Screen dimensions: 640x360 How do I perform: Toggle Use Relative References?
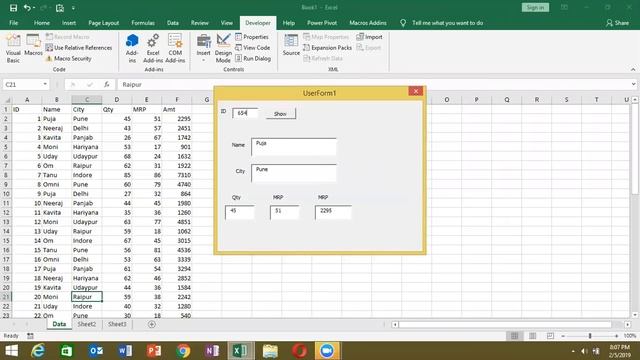pos(79,48)
